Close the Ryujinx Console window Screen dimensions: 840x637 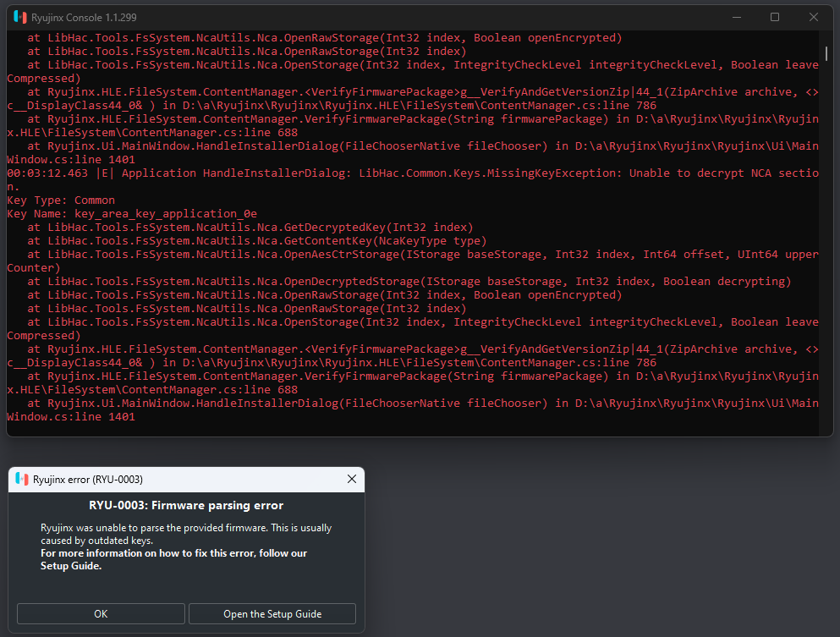point(813,17)
